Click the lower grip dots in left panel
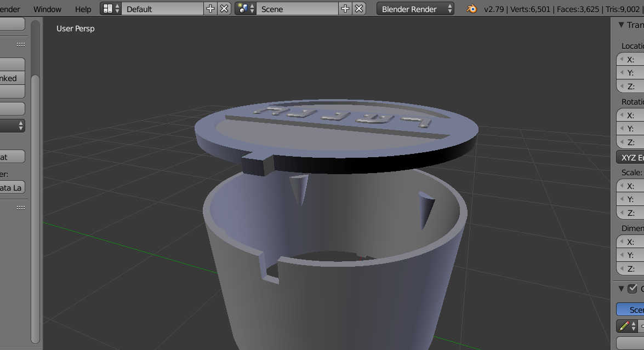This screenshot has width=644, height=350. (x=20, y=208)
